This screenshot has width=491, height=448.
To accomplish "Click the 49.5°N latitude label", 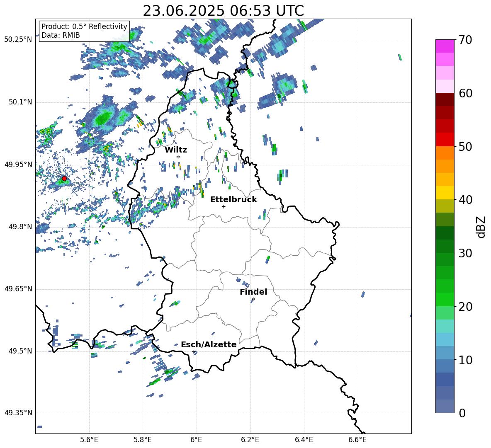I will pyautogui.click(x=20, y=351).
